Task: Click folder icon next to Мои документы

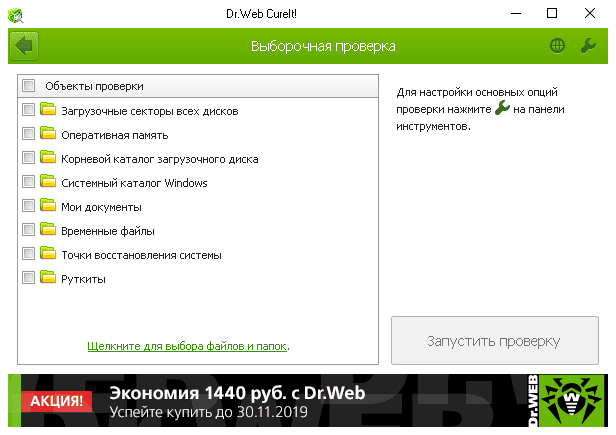Action: tap(48, 205)
